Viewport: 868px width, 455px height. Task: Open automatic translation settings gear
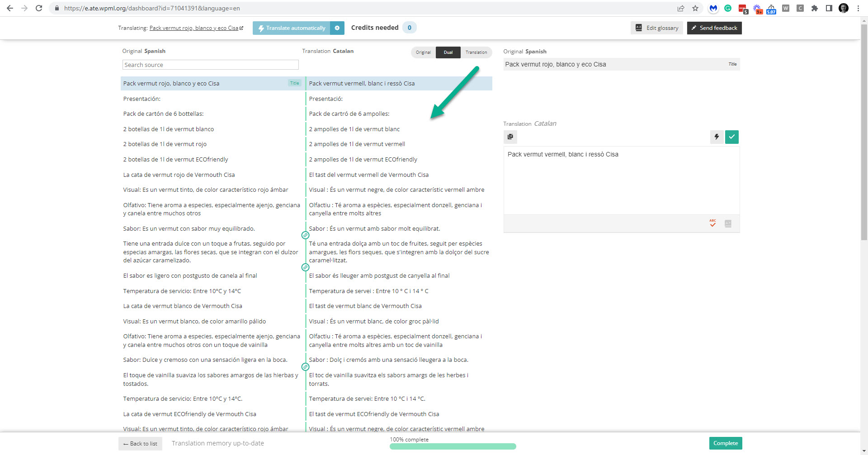click(x=337, y=28)
